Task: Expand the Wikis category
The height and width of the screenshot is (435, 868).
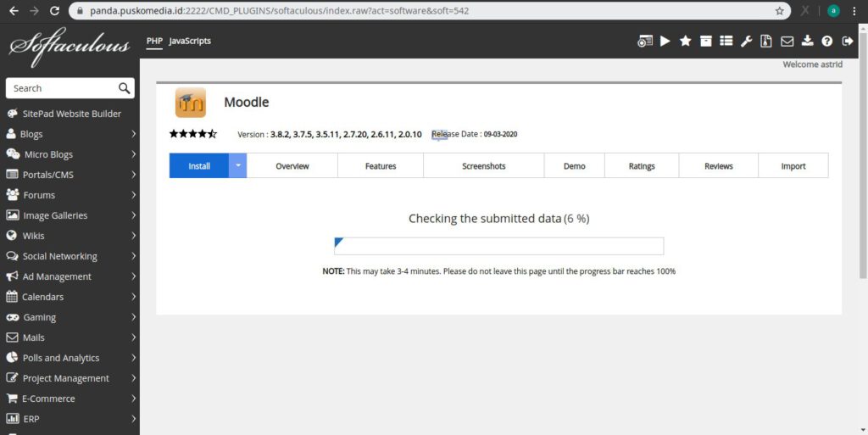Action: click(x=70, y=236)
